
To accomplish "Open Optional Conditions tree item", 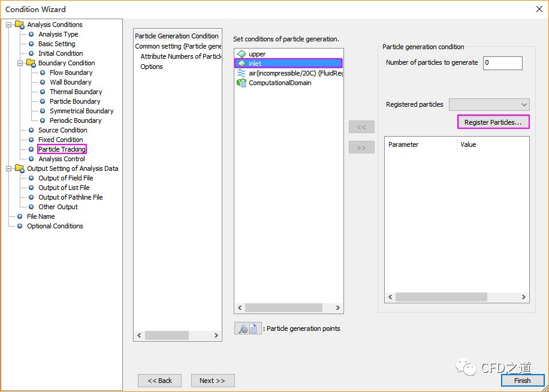I will [x=55, y=226].
